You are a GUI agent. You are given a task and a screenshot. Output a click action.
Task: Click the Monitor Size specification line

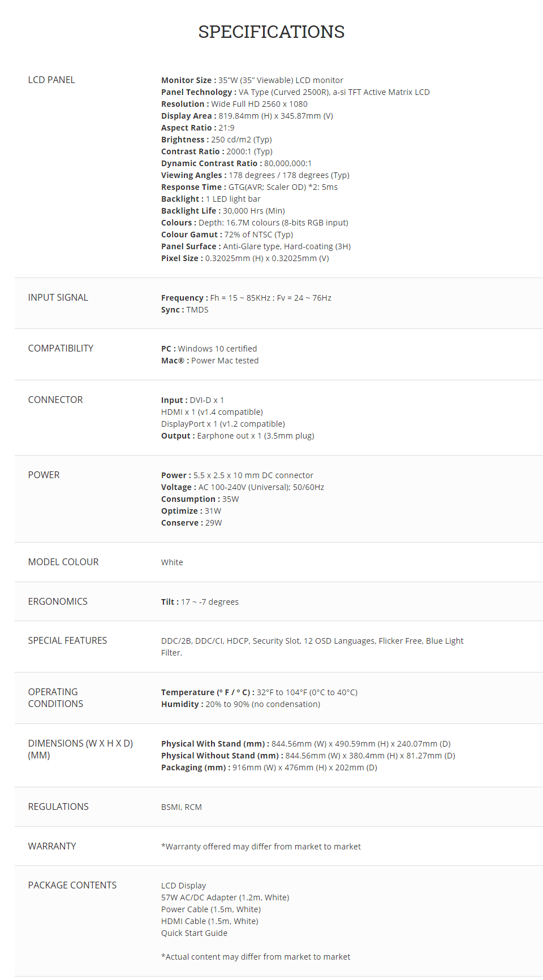click(x=252, y=80)
